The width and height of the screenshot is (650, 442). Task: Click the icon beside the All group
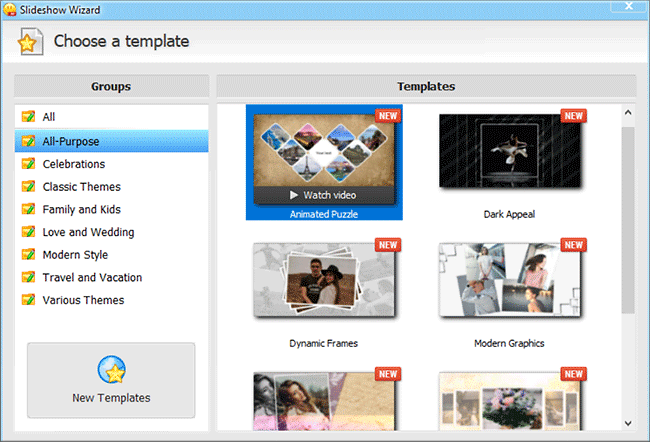tap(29, 117)
